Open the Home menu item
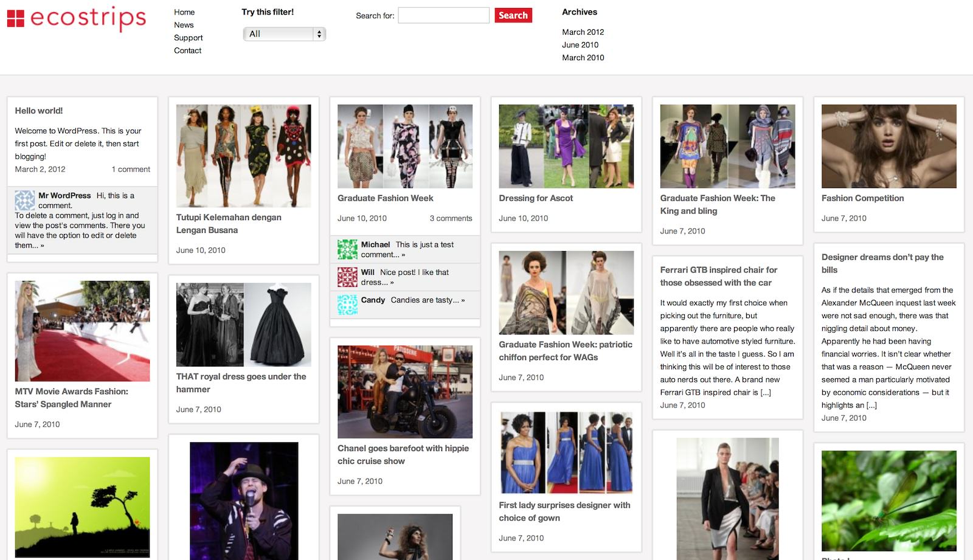 tap(184, 12)
